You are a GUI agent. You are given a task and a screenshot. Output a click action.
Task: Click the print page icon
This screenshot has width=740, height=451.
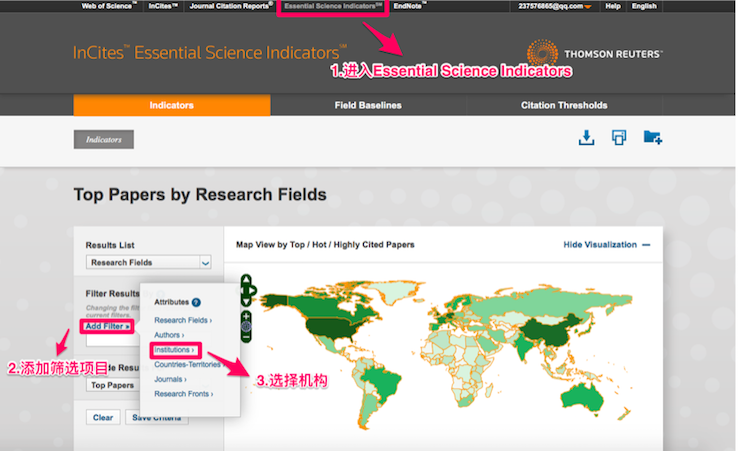click(619, 138)
